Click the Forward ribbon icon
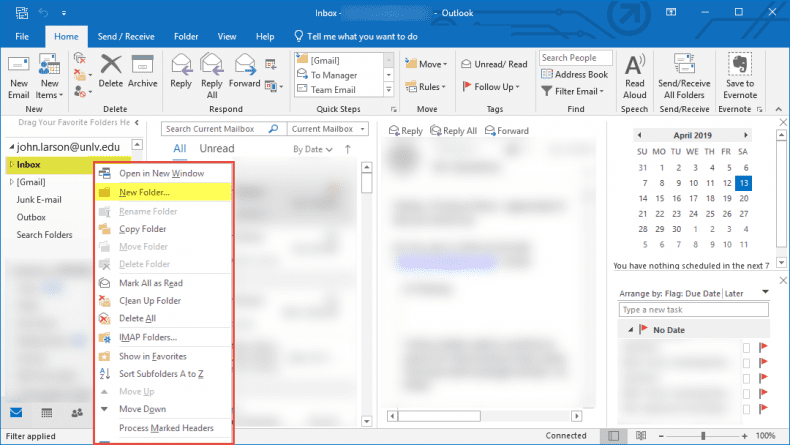 (x=244, y=72)
